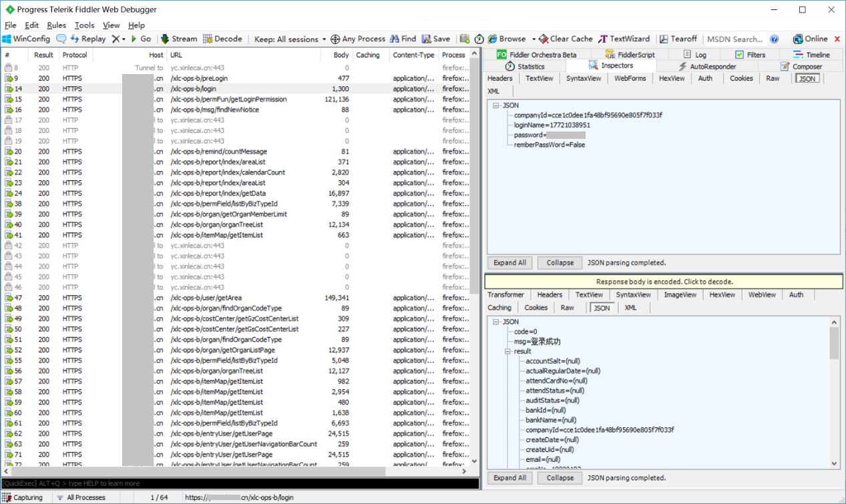Click the QuickExec command box
Image resolution: width=846 pixels, height=504 pixels.
point(240,483)
